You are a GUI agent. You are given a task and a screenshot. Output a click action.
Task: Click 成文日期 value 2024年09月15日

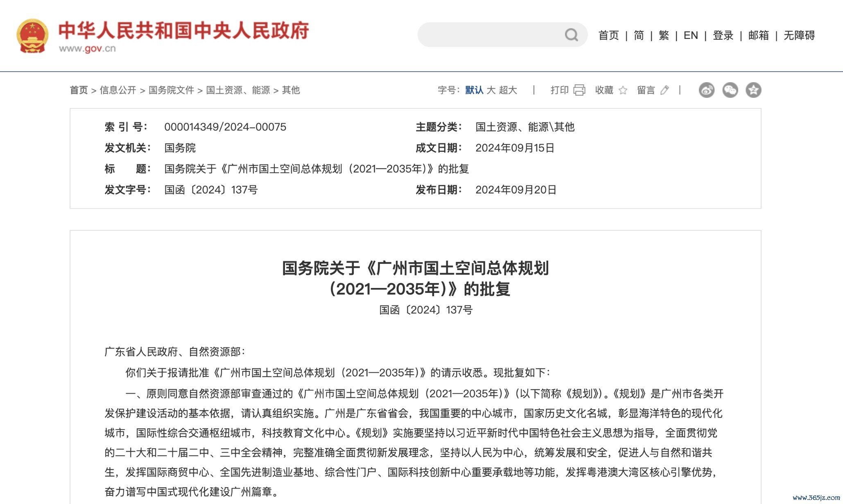point(515,148)
